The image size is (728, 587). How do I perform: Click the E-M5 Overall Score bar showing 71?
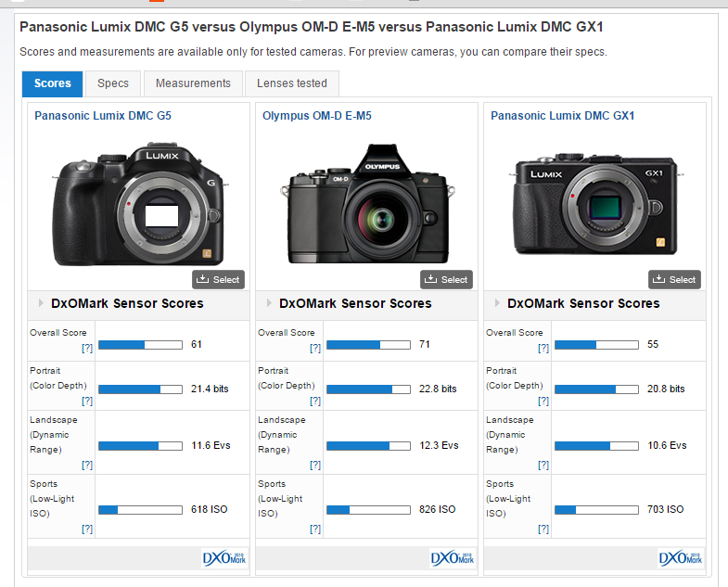[x=369, y=345]
